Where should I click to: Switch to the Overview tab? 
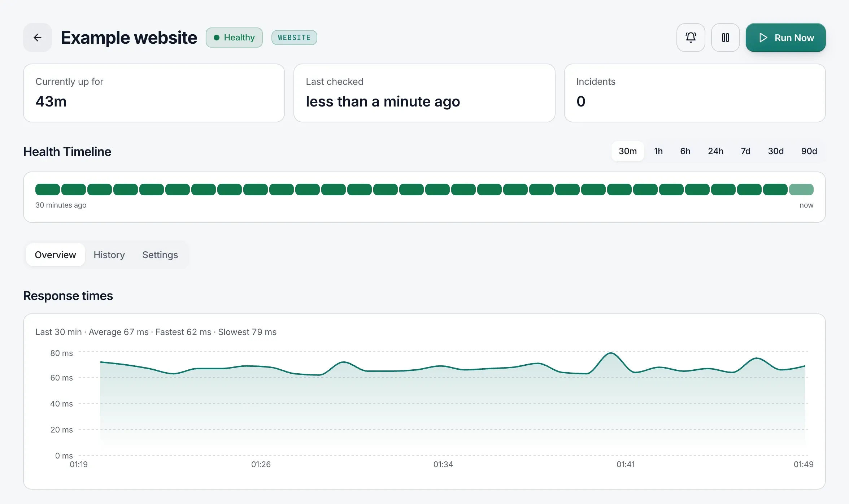pyautogui.click(x=55, y=255)
